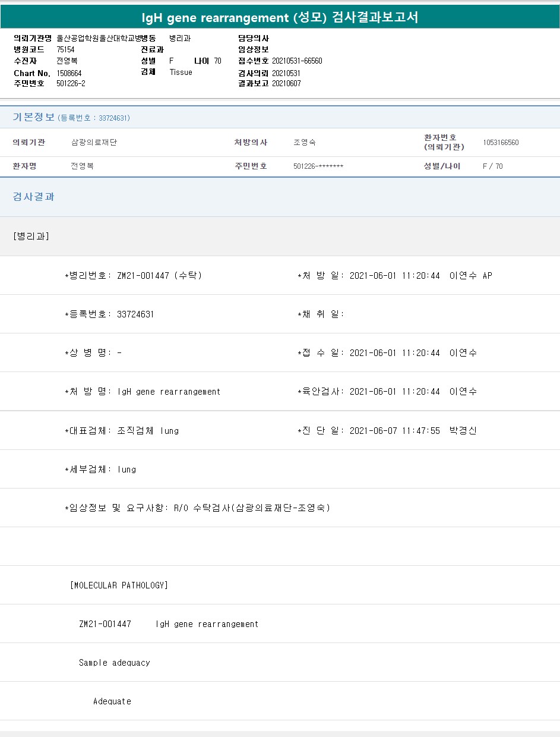Screen dimensions: 560x737
Task: Click the 임상정보 및 요구사항 line
Action: 197,508
